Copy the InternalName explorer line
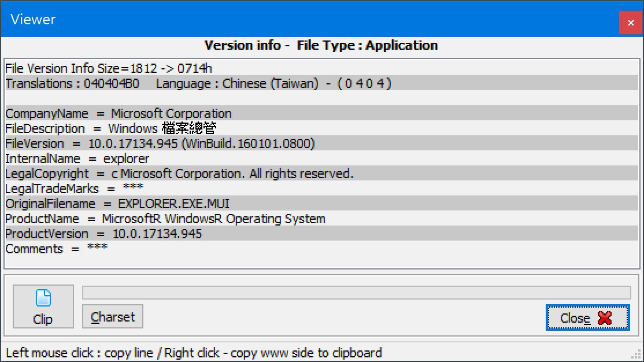Screen dimensions: 644x362 coord(322,158)
